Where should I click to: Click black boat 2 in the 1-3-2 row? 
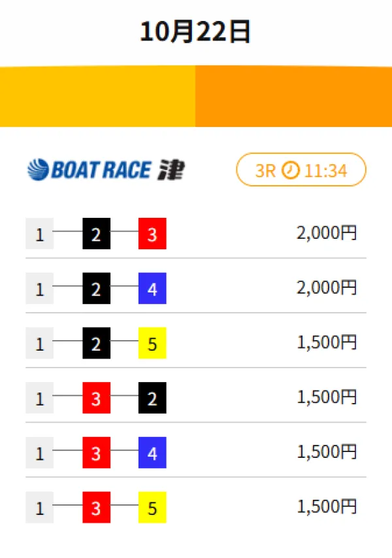152,398
